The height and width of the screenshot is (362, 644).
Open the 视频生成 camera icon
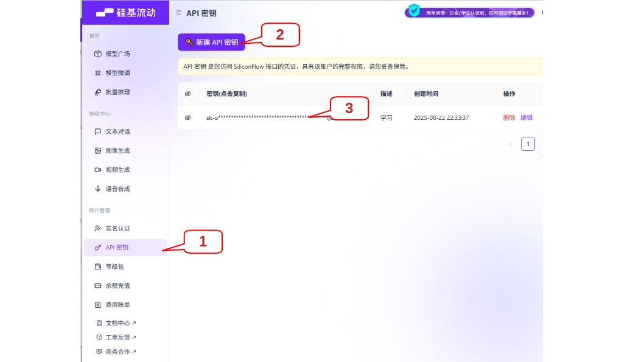tap(97, 170)
